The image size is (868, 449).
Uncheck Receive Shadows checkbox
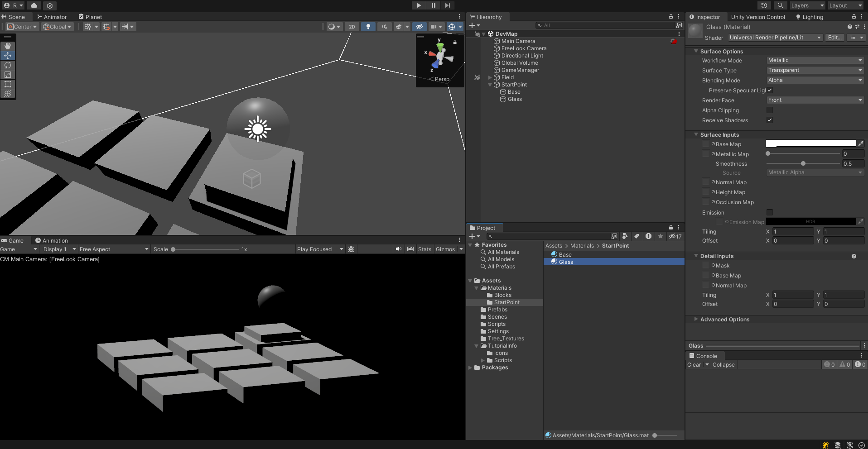coord(769,120)
